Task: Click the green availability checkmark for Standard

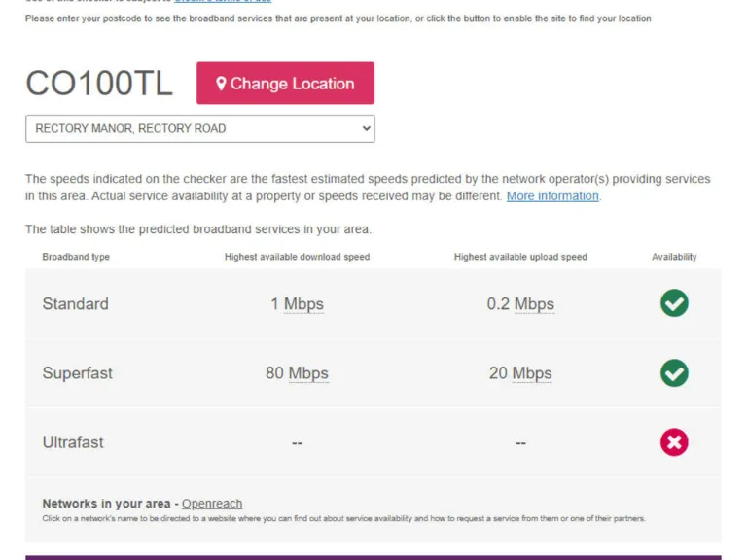Action: point(674,303)
